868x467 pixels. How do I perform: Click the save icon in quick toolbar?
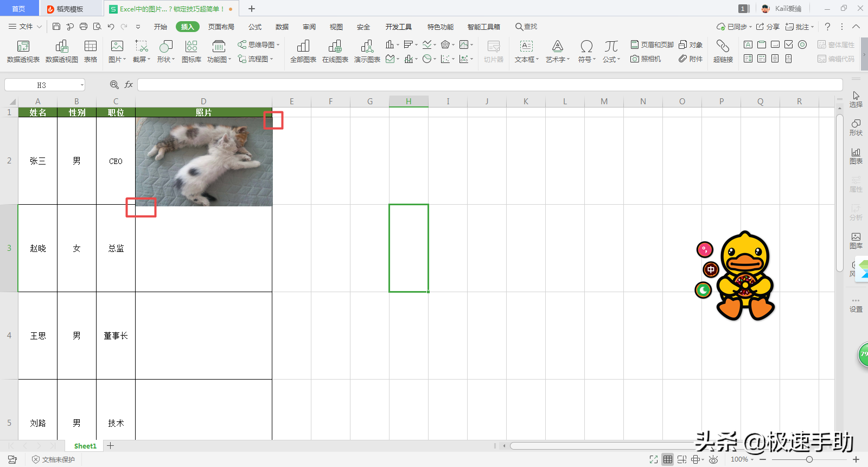56,26
